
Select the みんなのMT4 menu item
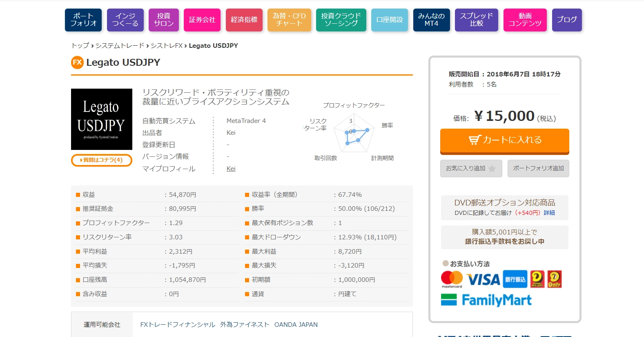click(431, 20)
